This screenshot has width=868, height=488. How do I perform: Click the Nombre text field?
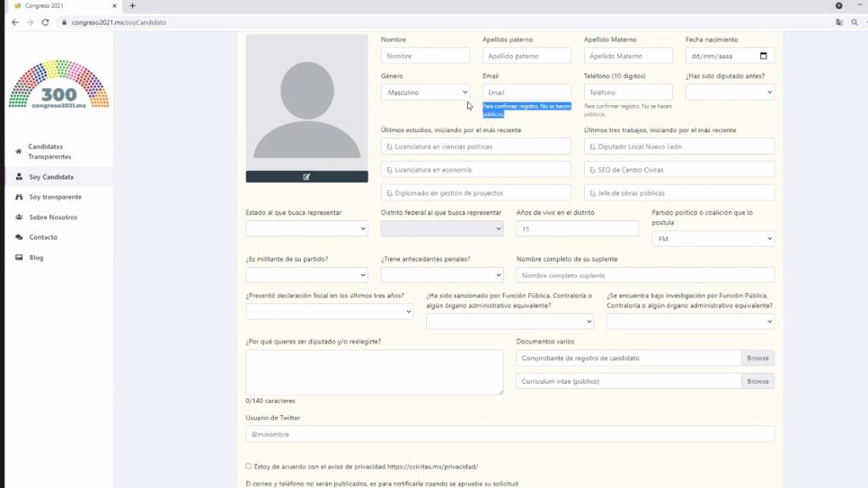click(425, 56)
